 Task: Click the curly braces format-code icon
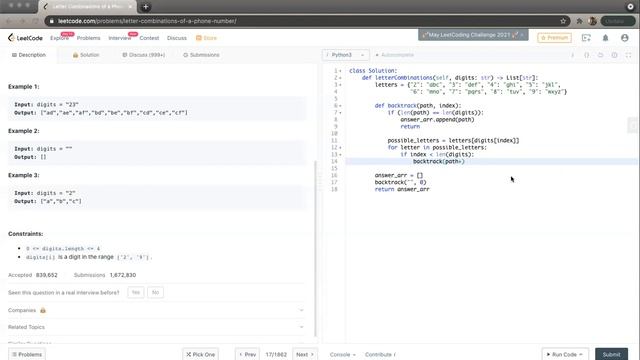587,55
